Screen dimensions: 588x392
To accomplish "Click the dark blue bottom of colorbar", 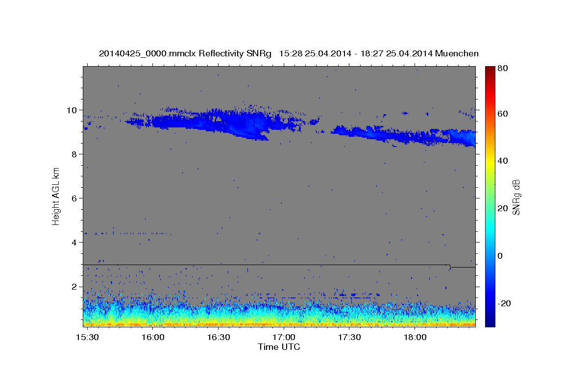I will pyautogui.click(x=490, y=321).
